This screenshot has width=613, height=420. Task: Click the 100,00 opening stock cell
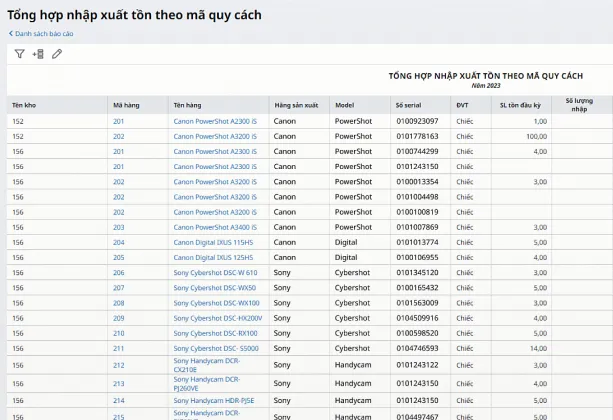click(x=536, y=136)
